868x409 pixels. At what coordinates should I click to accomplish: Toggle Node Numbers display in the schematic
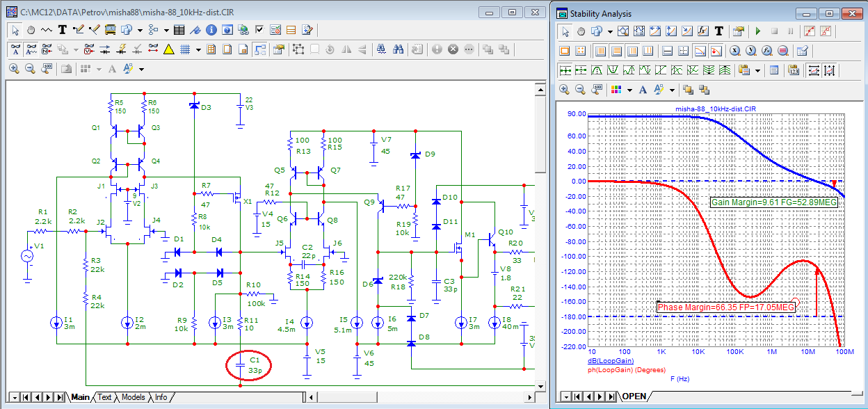click(x=47, y=49)
